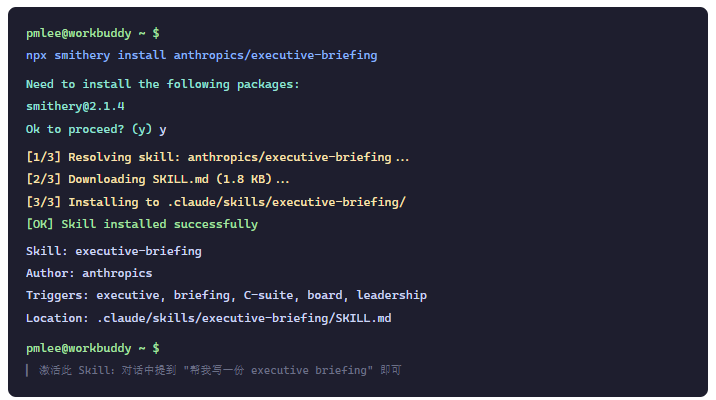716x400 pixels.
Task: Click the Location path to SKILL.md
Action: click(x=244, y=318)
